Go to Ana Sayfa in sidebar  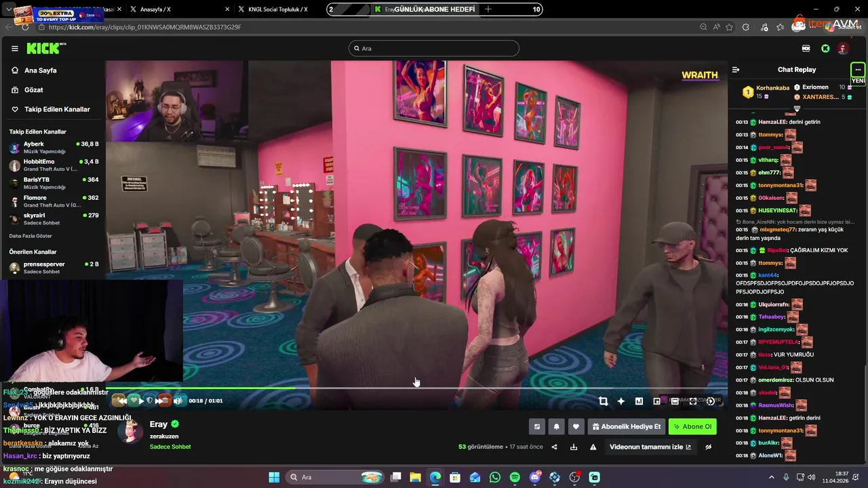point(40,70)
